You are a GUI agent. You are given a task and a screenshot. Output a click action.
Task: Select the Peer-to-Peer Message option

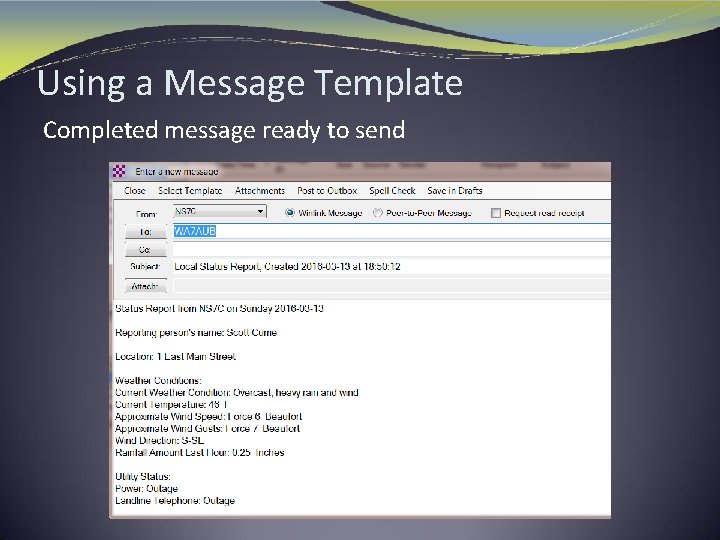click(x=378, y=213)
